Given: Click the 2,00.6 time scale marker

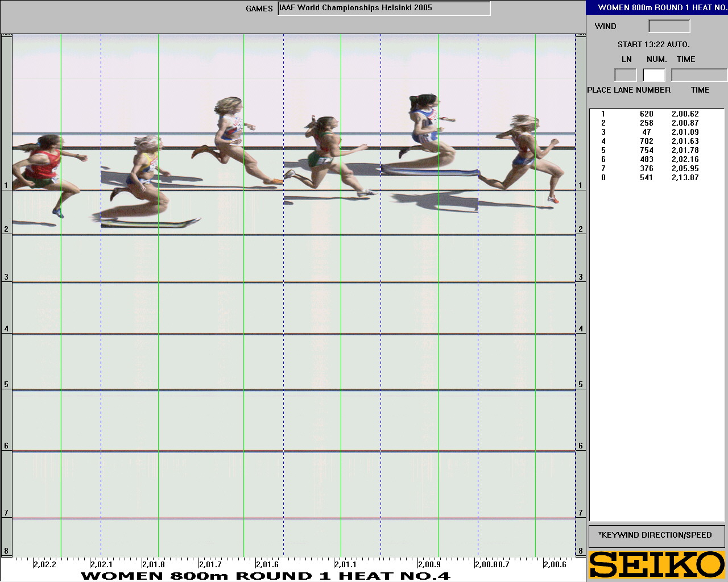Looking at the screenshot, I should [555, 564].
